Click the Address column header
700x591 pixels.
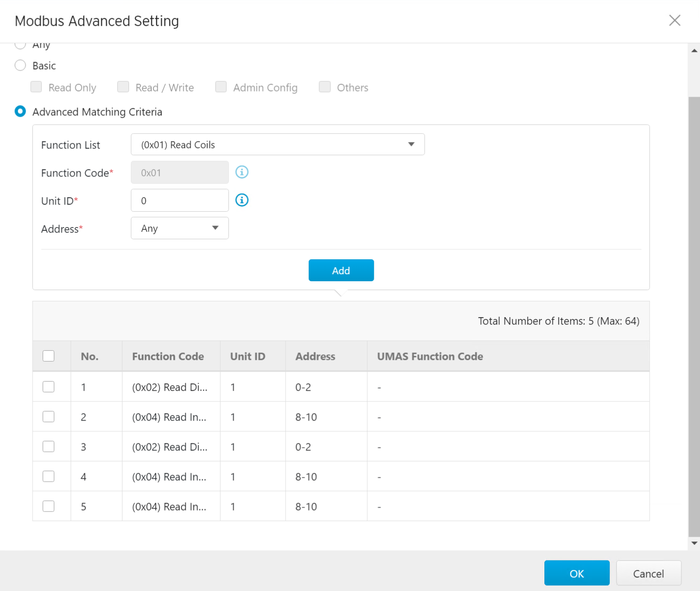click(315, 356)
